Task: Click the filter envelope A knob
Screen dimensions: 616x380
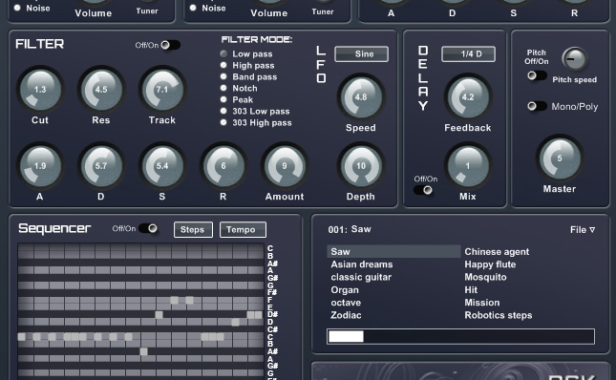Action: 40,166
